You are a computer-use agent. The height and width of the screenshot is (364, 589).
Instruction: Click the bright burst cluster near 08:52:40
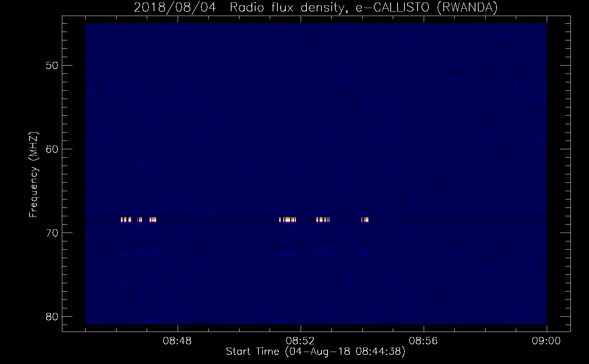coord(323,219)
